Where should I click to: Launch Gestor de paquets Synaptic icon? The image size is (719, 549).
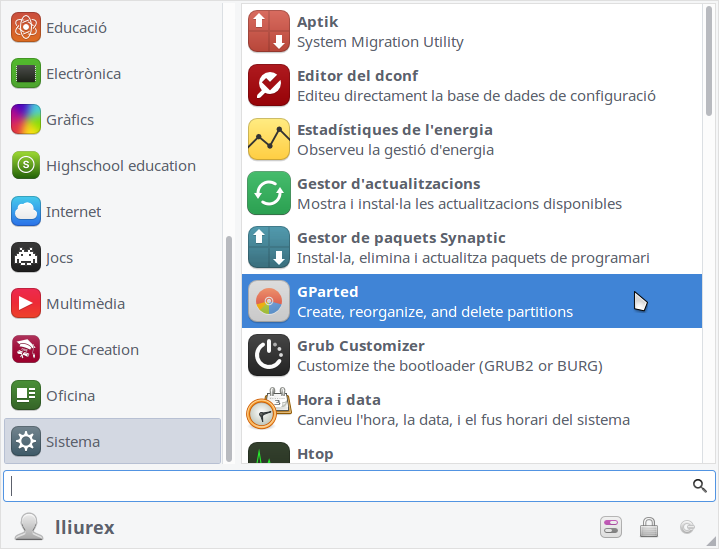[x=268, y=248]
